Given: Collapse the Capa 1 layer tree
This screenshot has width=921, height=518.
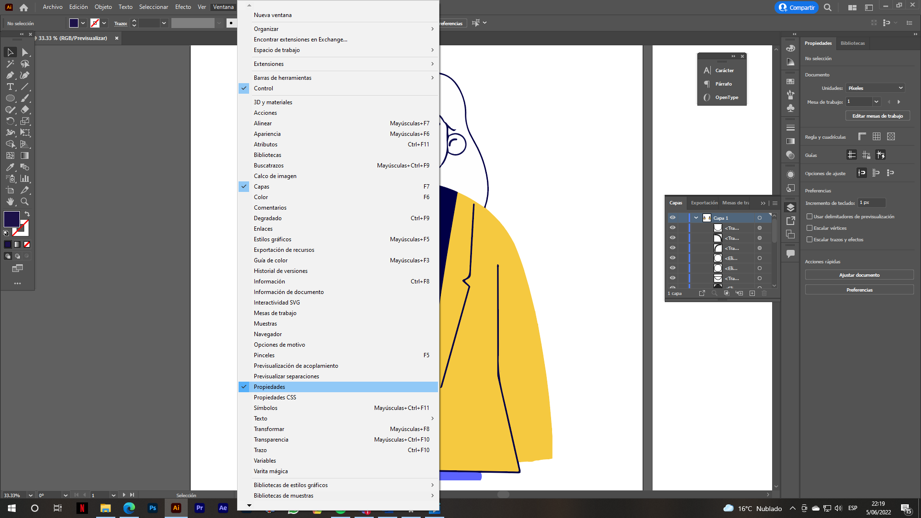Looking at the screenshot, I should coord(696,218).
